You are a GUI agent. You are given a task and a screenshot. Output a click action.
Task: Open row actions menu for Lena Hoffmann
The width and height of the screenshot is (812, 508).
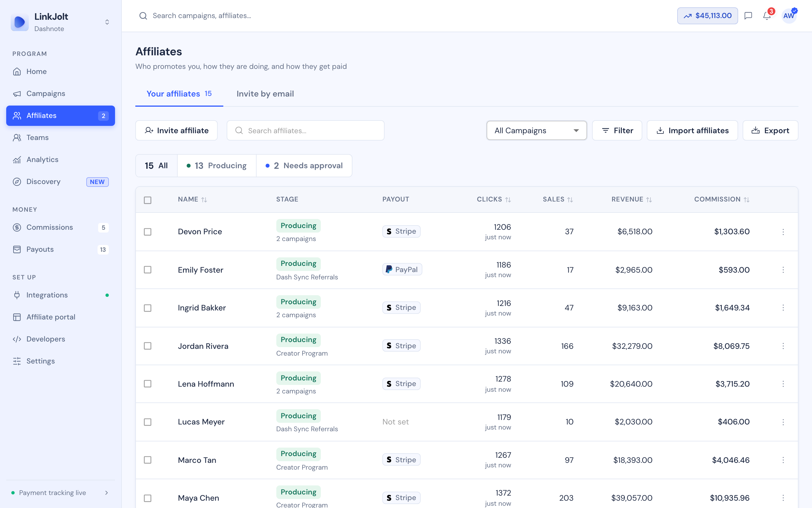coord(783,384)
